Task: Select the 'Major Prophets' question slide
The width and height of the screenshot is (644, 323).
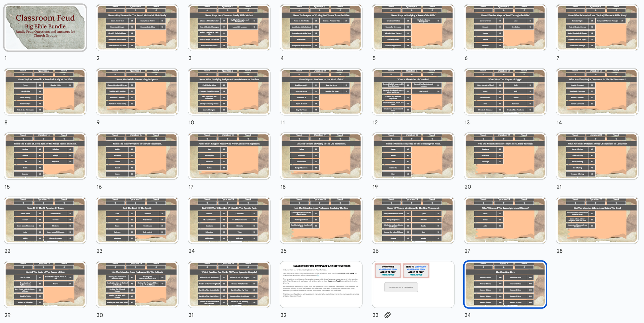Action: click(x=137, y=156)
